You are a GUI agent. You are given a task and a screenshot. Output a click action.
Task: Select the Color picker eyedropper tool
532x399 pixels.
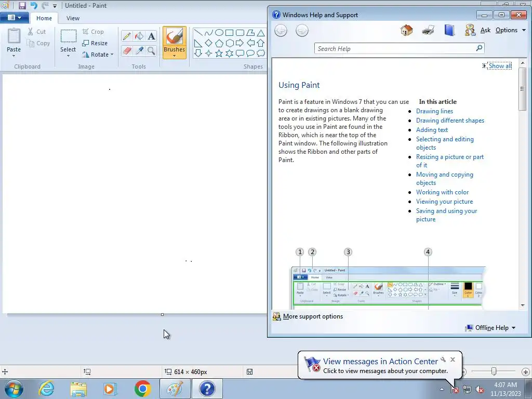139,51
